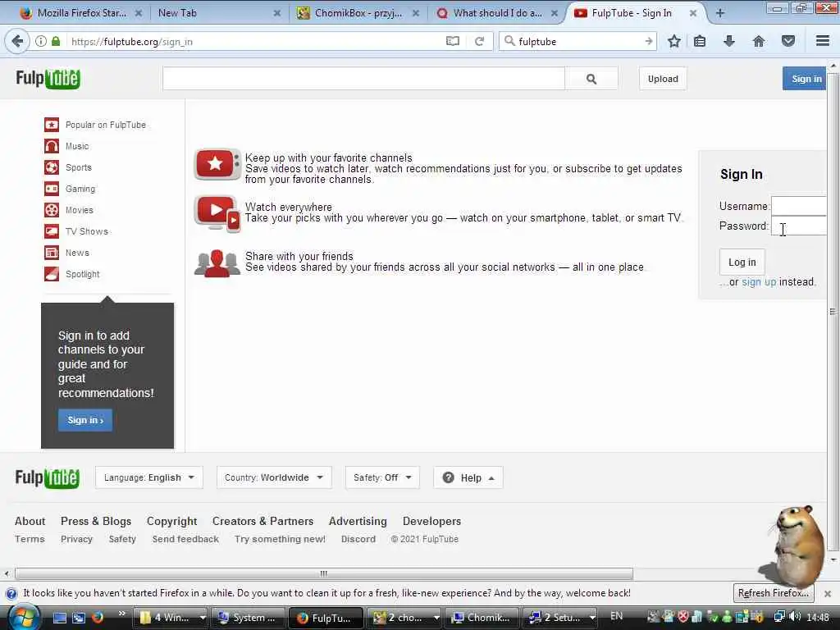Open the News icon in sidebar
The height and width of the screenshot is (630, 840).
coord(52,253)
